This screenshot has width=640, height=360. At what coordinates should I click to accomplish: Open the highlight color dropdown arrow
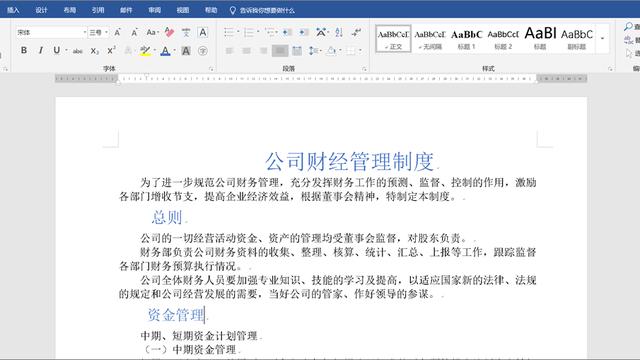[x=155, y=51]
